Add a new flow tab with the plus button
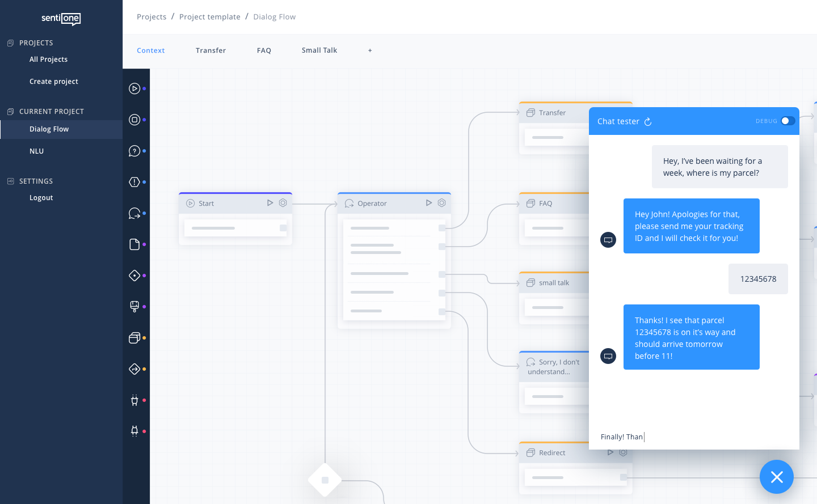 click(x=370, y=50)
